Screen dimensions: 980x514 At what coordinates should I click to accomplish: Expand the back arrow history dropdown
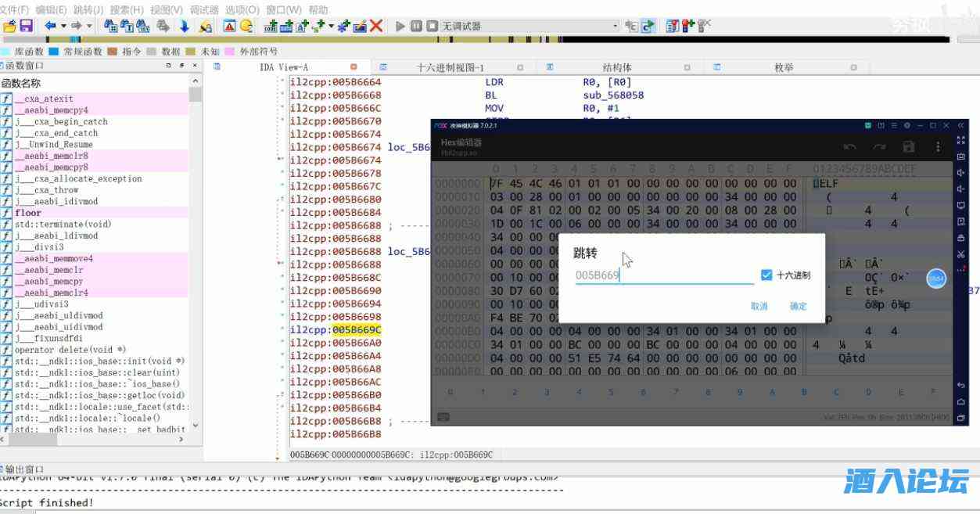click(63, 26)
